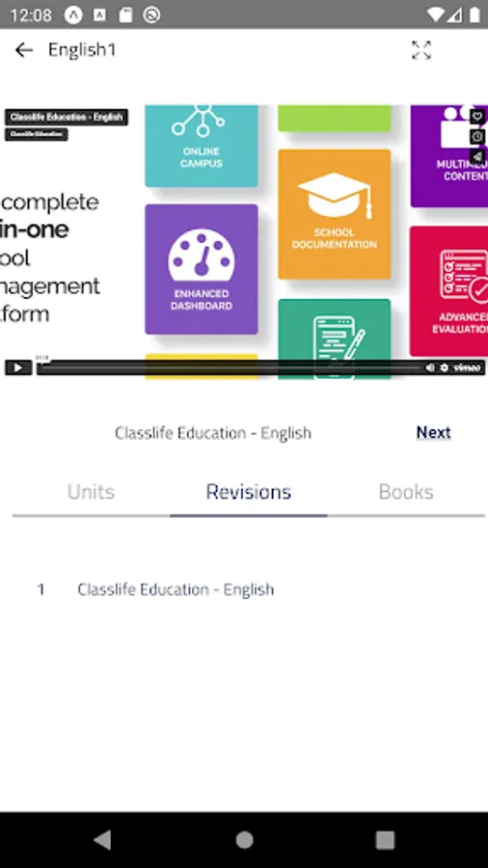Click the video title overlay label
The height and width of the screenshot is (868, 488).
click(x=67, y=118)
